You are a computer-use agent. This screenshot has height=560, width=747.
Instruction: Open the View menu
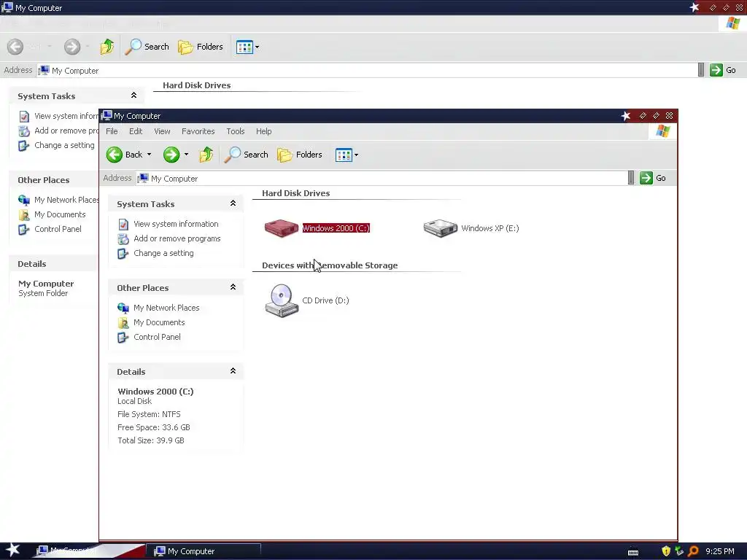[162, 131]
